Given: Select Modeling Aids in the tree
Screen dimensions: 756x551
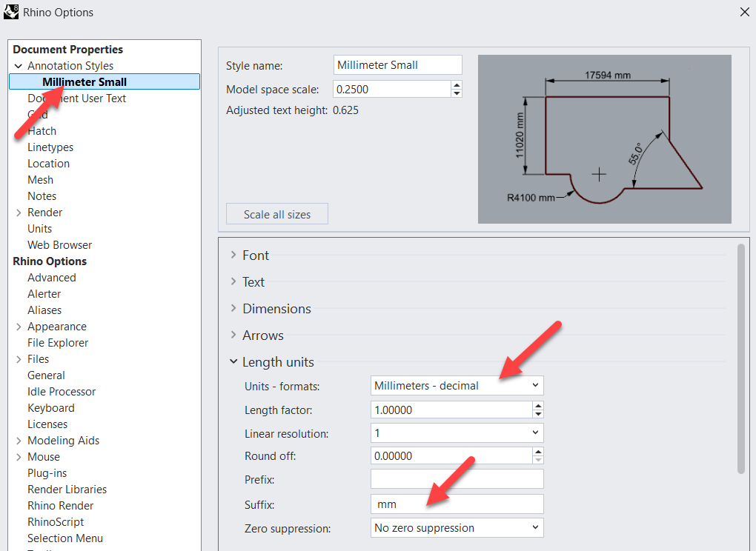Looking at the screenshot, I should coord(63,441).
